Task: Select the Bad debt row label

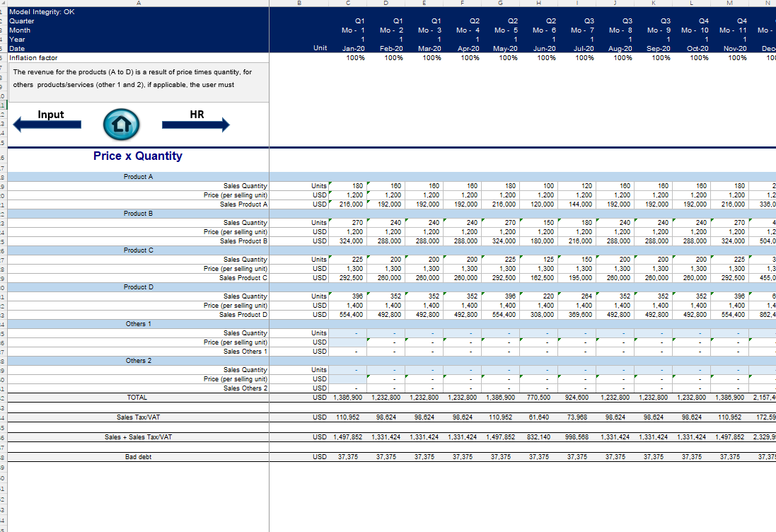Action: pyautogui.click(x=138, y=457)
